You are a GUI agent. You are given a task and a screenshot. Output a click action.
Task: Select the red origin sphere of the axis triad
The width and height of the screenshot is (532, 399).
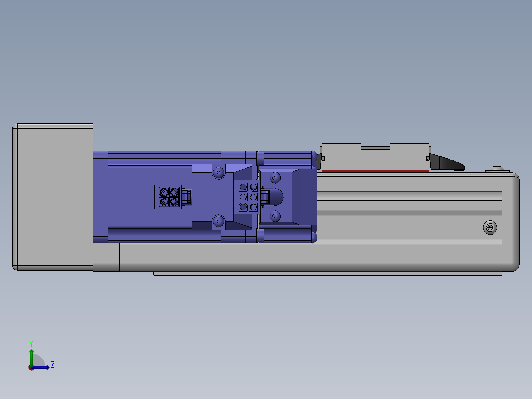tap(31, 368)
